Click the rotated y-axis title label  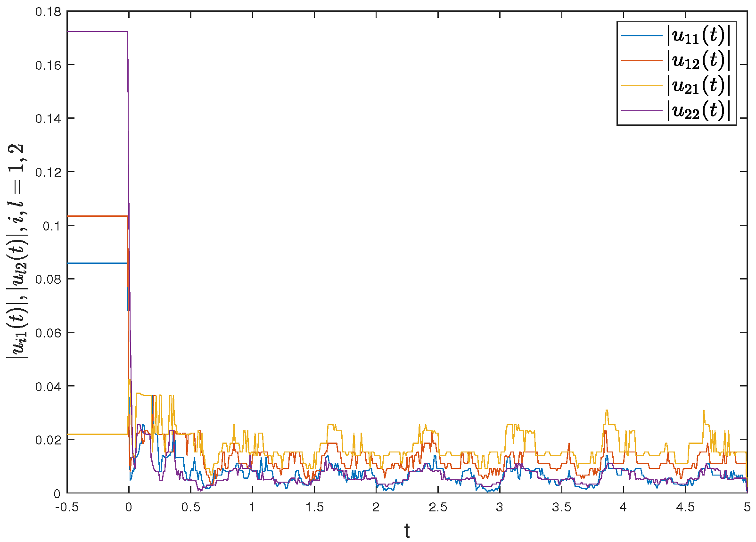[18, 252]
